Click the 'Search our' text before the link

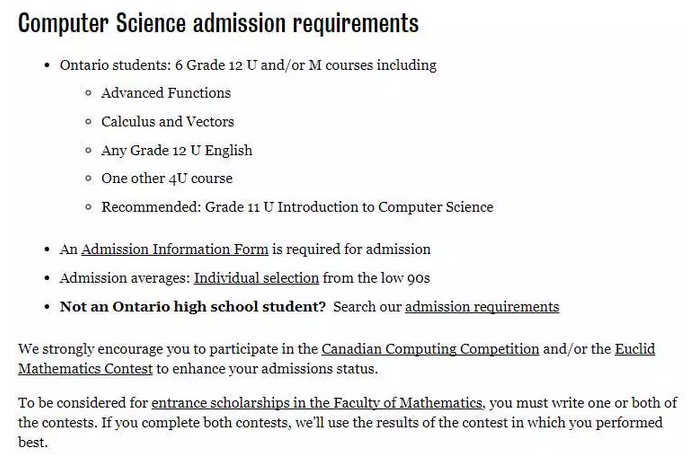[367, 307]
